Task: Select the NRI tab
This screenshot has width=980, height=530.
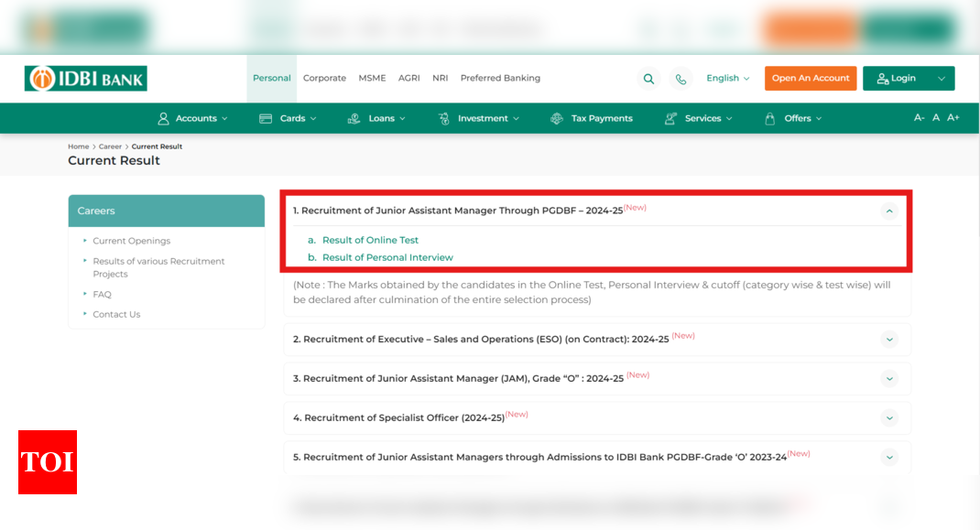Action: tap(440, 78)
